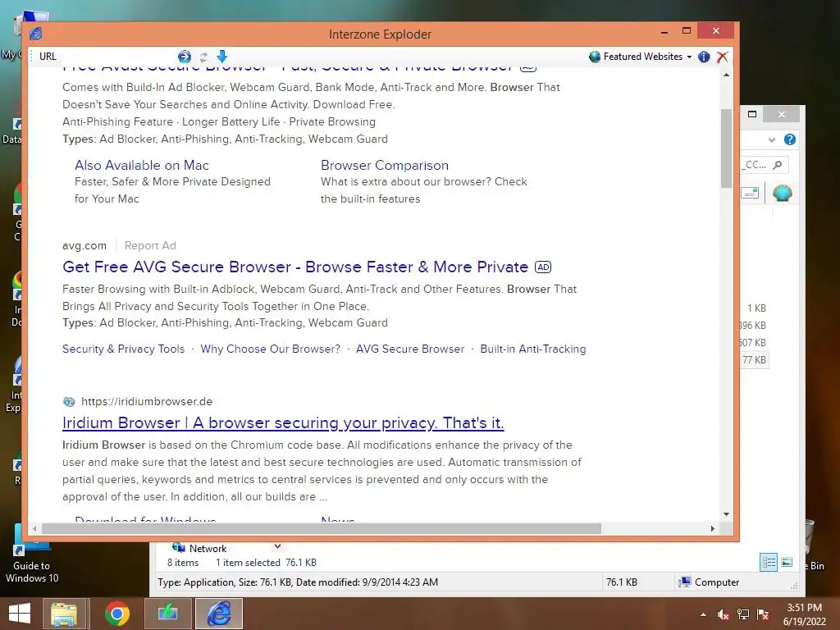Expand the File Explorer ribbon chevron
840x630 pixels.
point(771,139)
